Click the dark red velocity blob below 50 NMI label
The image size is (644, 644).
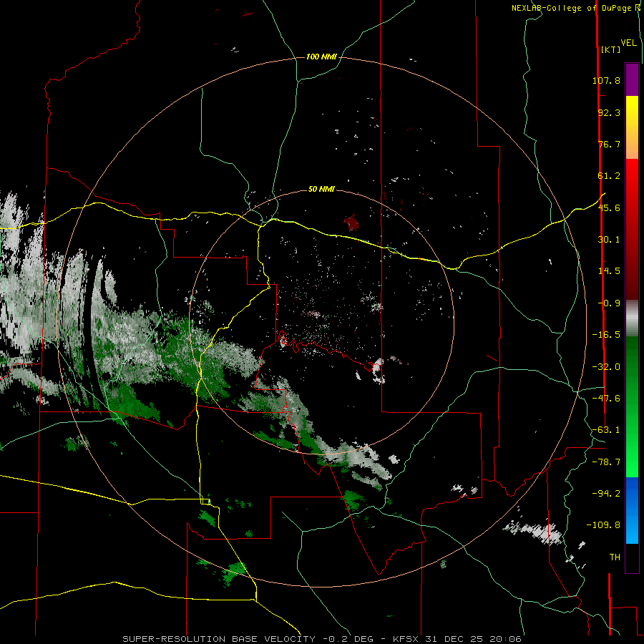pyautogui.click(x=351, y=223)
